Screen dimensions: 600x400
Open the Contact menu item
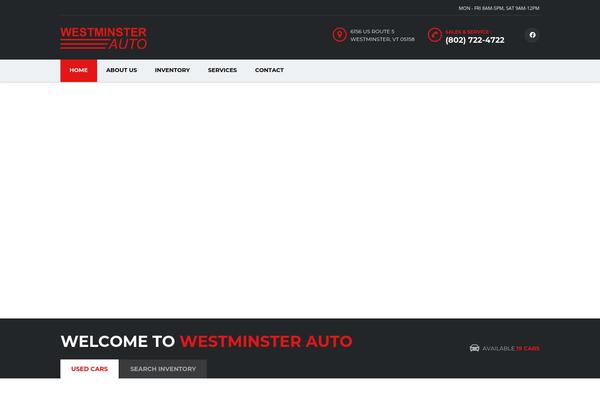coord(269,70)
